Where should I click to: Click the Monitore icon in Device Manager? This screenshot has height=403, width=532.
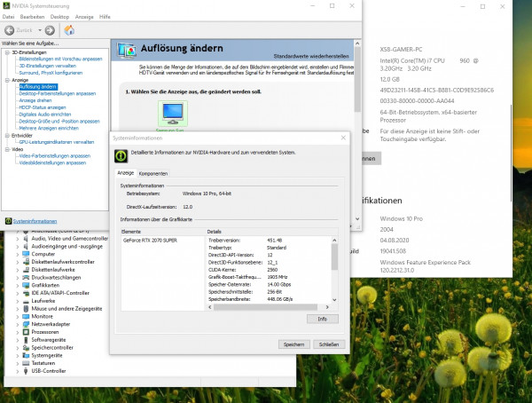point(26,316)
